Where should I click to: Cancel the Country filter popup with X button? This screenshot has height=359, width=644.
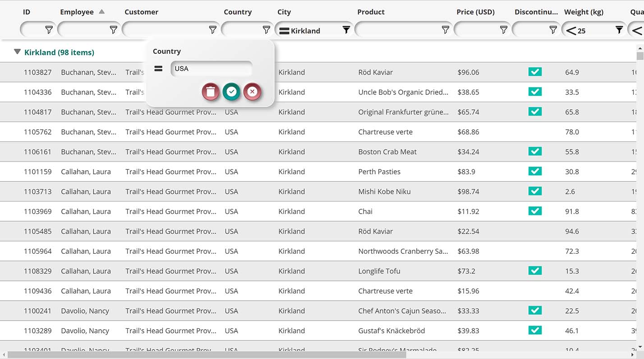point(252,92)
